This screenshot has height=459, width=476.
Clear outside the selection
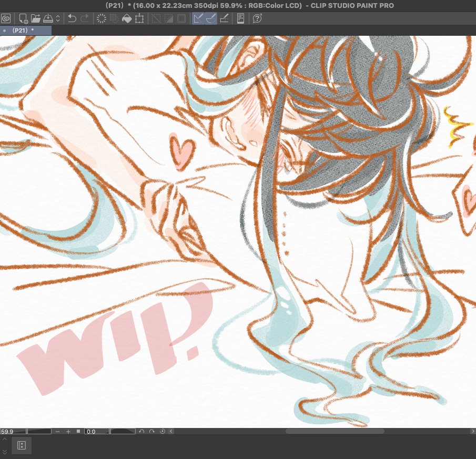click(114, 18)
